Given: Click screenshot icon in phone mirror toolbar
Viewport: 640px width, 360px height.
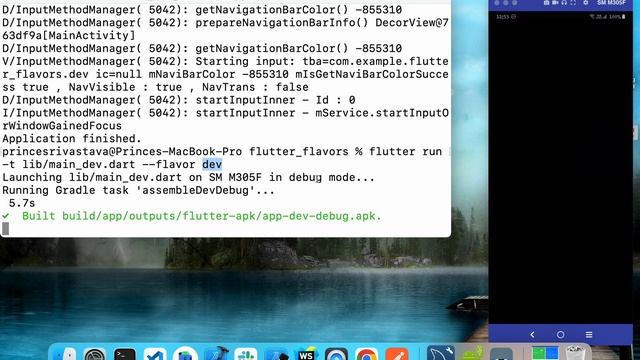Looking at the screenshot, I should click(x=546, y=2).
